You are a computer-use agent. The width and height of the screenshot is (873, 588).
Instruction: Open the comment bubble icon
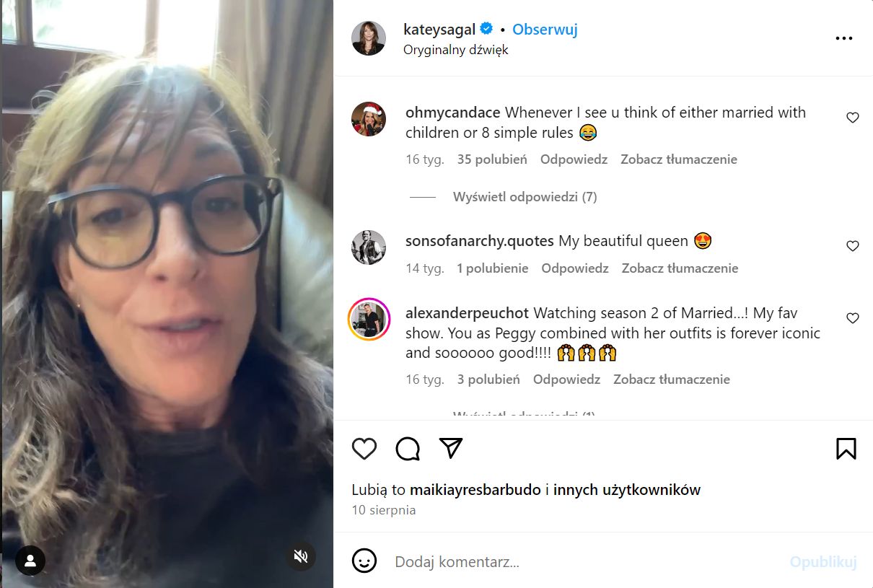[408, 448]
